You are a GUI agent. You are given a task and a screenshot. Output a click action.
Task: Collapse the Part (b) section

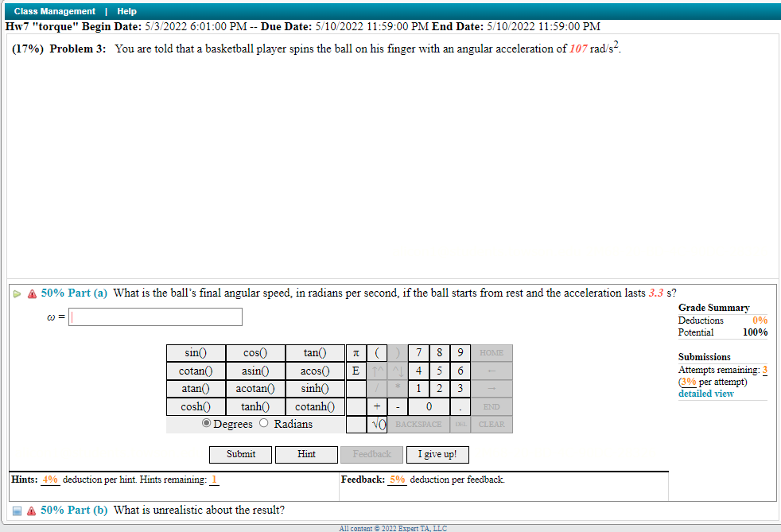(x=16, y=510)
